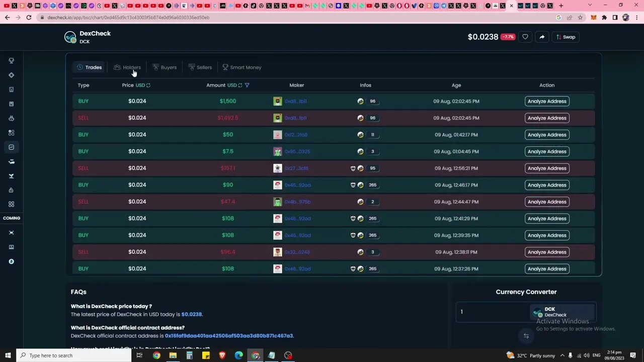Click avatar of maker 0x95...0325
The height and width of the screenshot is (362, 644).
click(278, 151)
